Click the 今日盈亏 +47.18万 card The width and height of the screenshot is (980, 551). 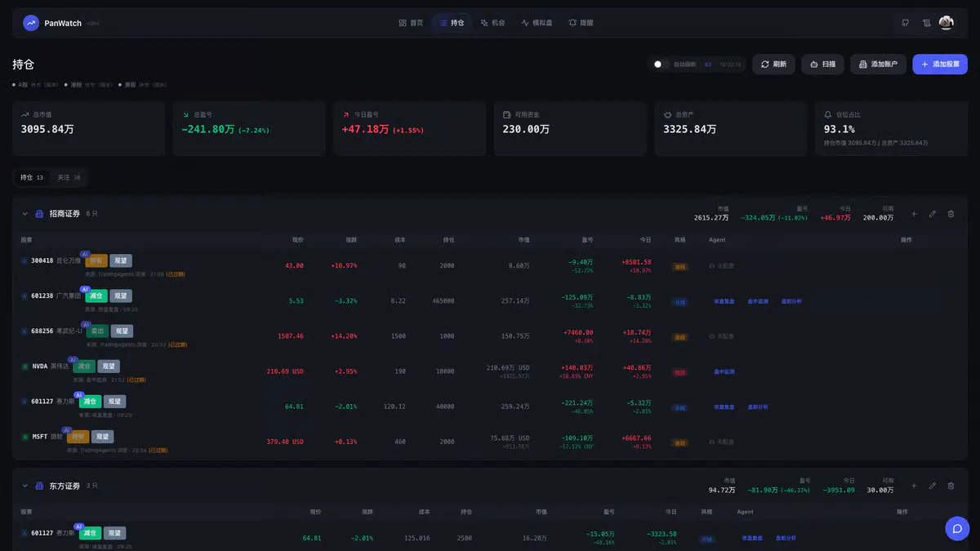pos(410,129)
